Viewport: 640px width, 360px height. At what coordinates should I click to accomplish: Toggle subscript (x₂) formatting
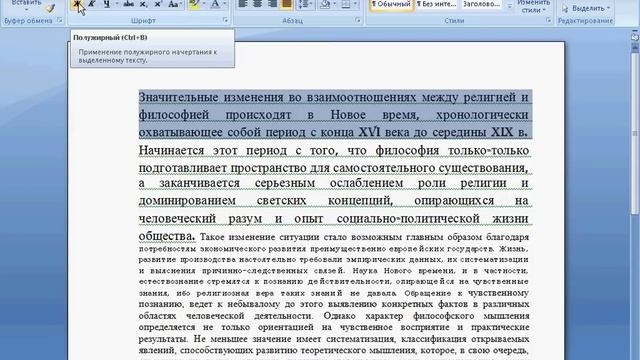point(143,4)
